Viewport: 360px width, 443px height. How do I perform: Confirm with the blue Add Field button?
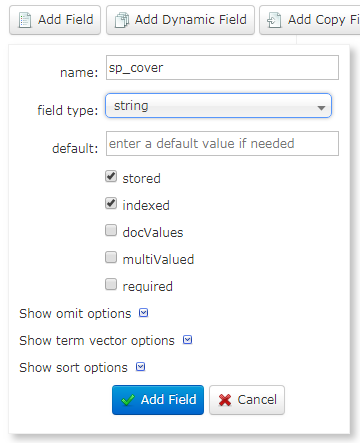coord(158,400)
